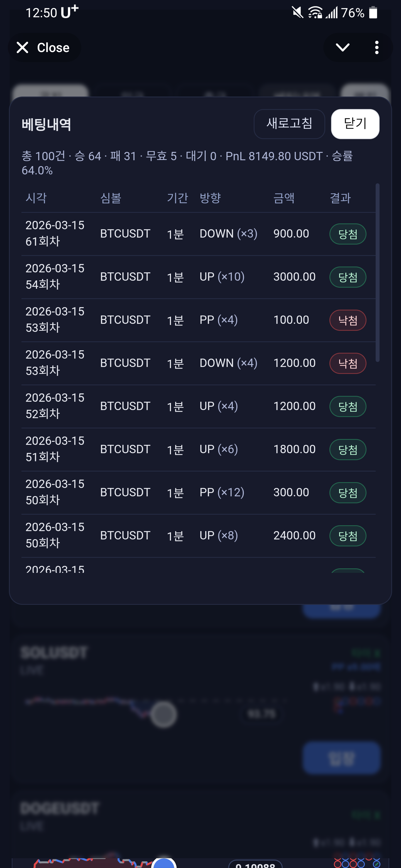
Task: Select the UP (×8) direction cell
Action: click(219, 536)
